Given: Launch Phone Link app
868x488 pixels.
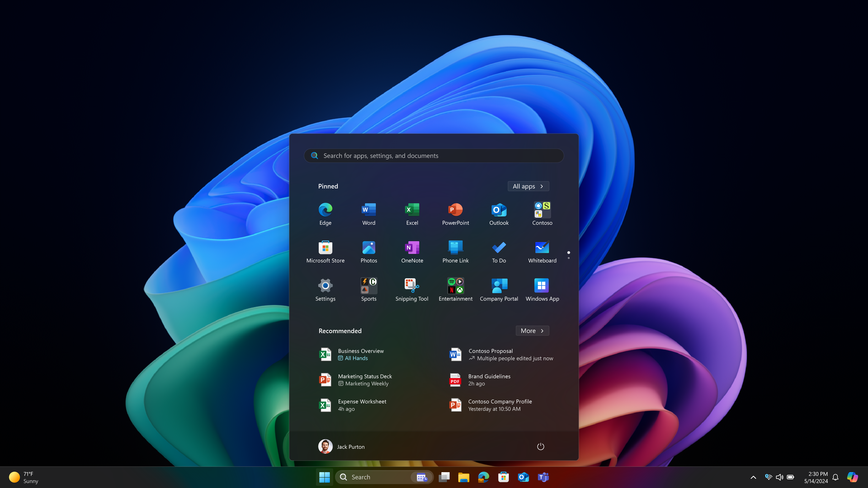Looking at the screenshot, I should pyautogui.click(x=455, y=252).
